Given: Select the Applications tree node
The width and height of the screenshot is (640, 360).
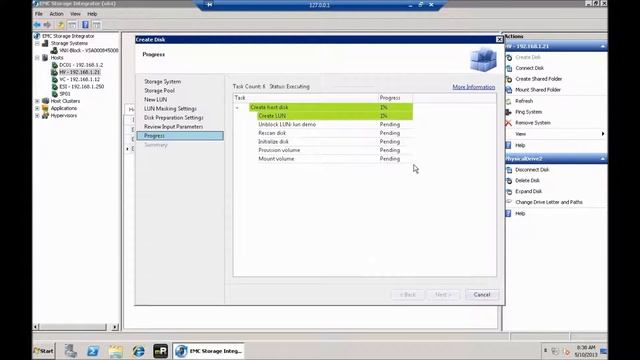Looking at the screenshot, I should (x=64, y=108).
